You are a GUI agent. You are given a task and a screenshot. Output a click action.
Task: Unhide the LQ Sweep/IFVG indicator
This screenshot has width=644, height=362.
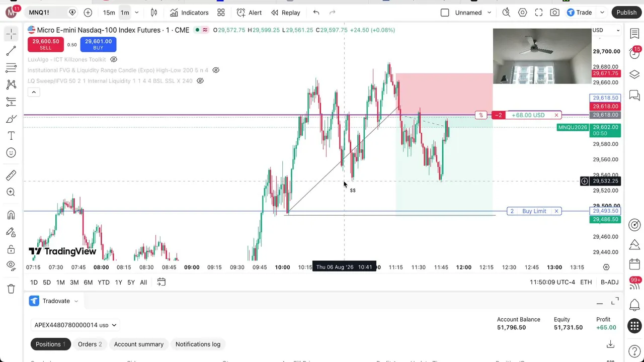[200, 81]
